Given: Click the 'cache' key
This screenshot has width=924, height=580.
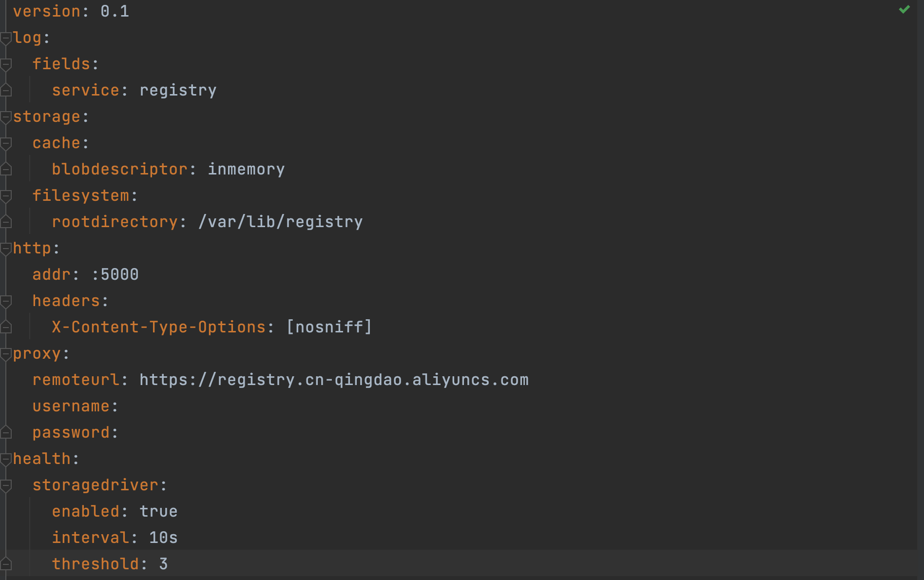Looking at the screenshot, I should 57,143.
